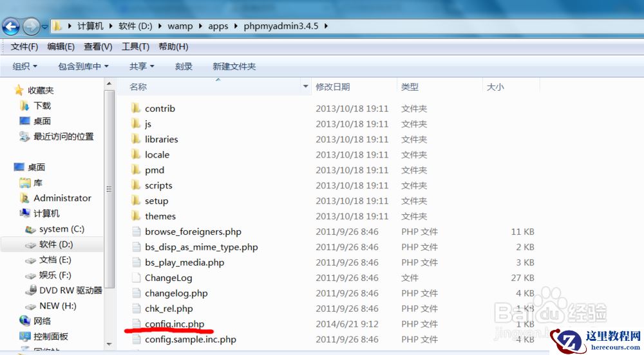This screenshot has width=644, height=355.
Task: Select the scripts folder icon
Action: 136,185
